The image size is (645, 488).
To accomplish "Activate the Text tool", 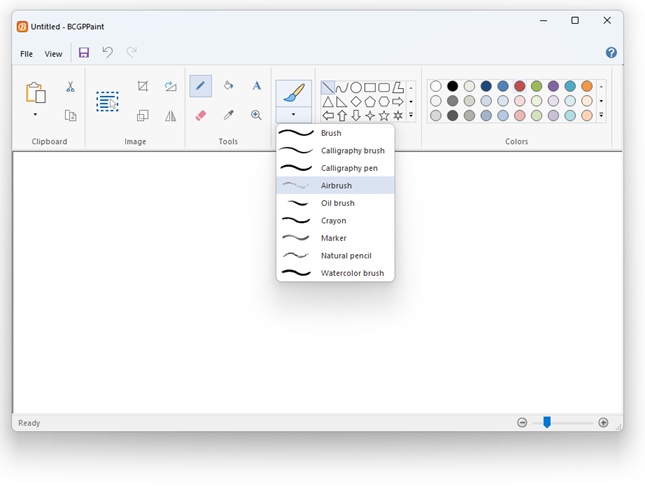I will pyautogui.click(x=256, y=86).
